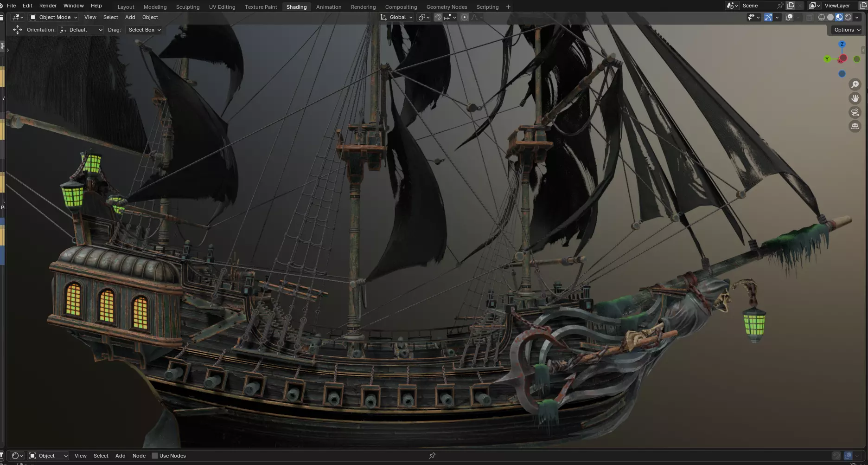Click the zoom view magnifier icon
Screen dimensions: 868x465
tap(855, 84)
